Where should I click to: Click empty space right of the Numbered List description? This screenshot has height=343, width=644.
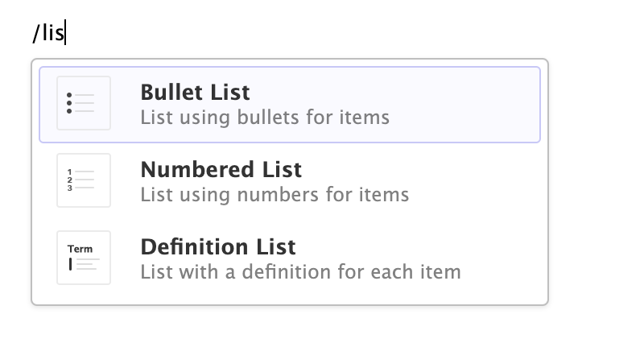coord(475,195)
